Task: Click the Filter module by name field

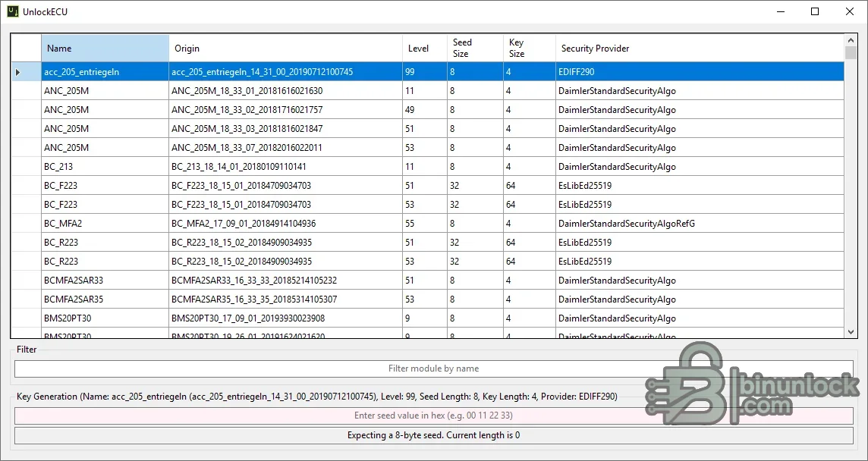Action: pyautogui.click(x=433, y=368)
